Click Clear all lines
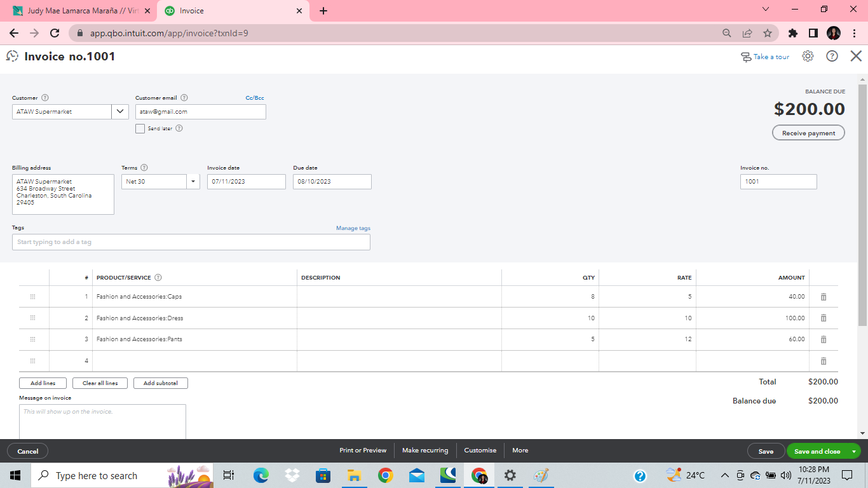Image resolution: width=868 pixels, height=488 pixels. click(x=100, y=383)
